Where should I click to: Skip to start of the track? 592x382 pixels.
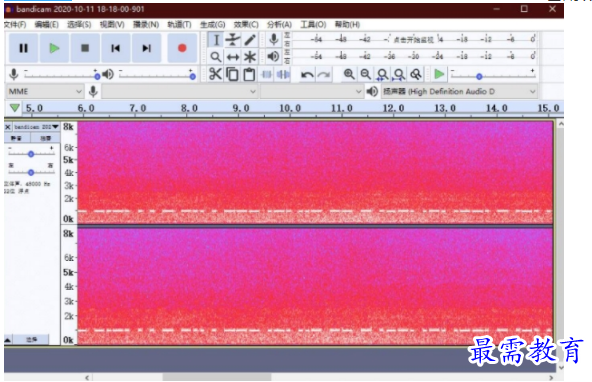point(116,48)
